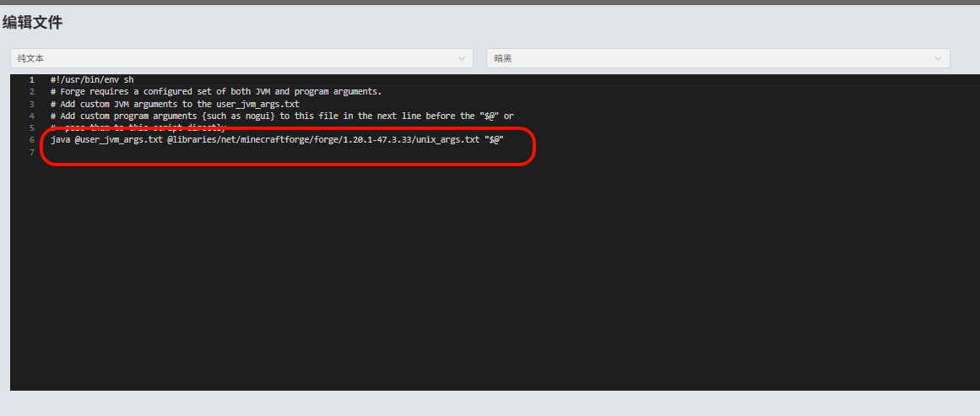Click the word 'java' on line 6

(60, 140)
